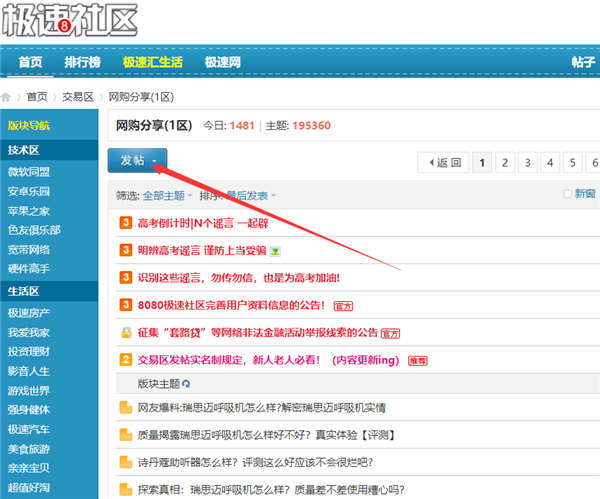Viewport: 600px width, 499px height.
Task: Enable the 新窗 checkbox
Action: (x=568, y=194)
